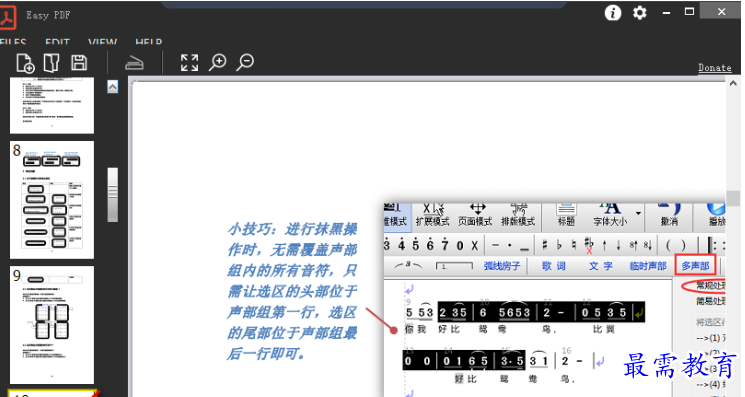
Task: Click the parentheses symbol in notation bar
Action: (x=676, y=245)
